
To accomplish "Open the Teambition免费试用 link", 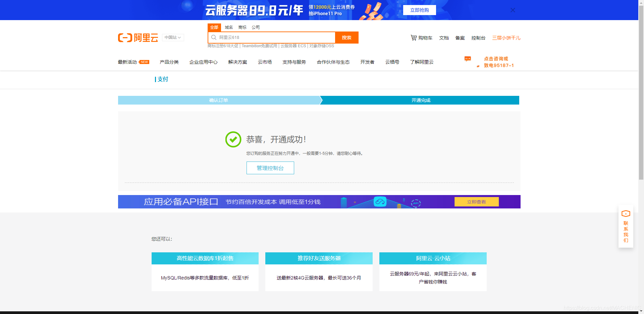I will click(x=259, y=46).
